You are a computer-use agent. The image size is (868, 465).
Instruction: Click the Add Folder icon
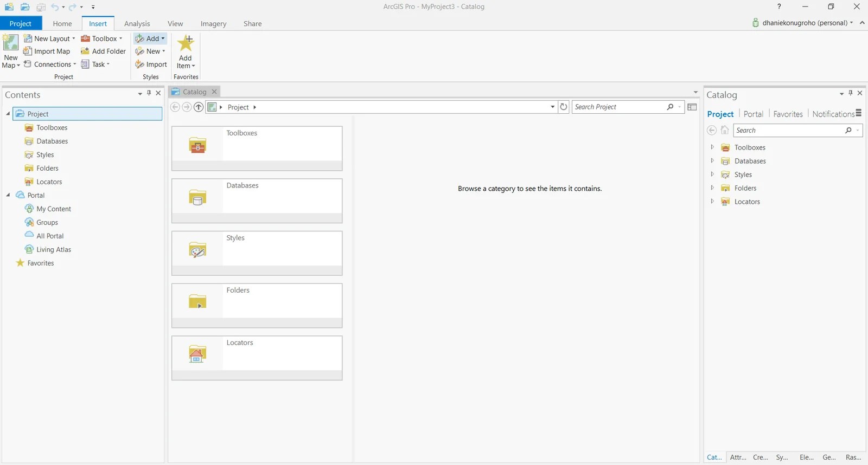(85, 51)
